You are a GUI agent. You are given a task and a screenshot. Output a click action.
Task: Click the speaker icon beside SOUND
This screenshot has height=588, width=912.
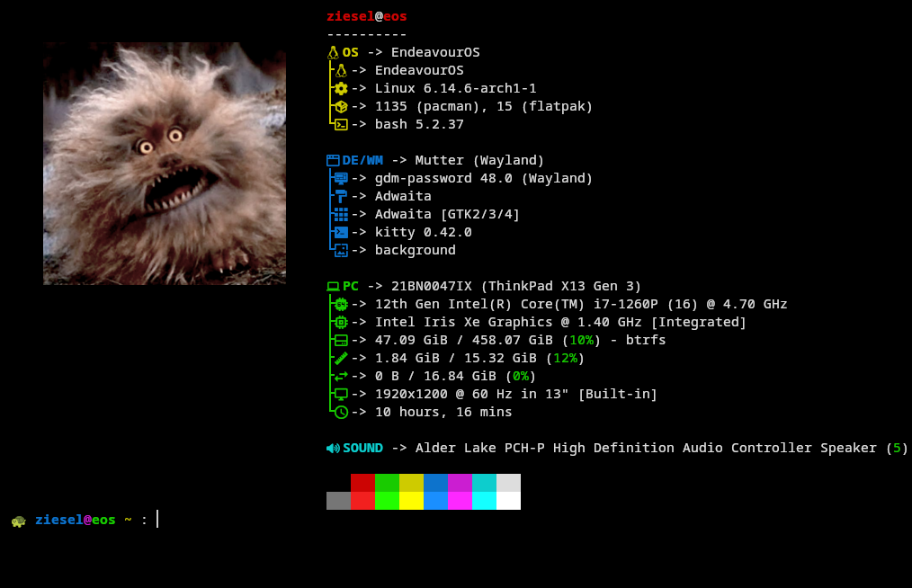(x=333, y=449)
